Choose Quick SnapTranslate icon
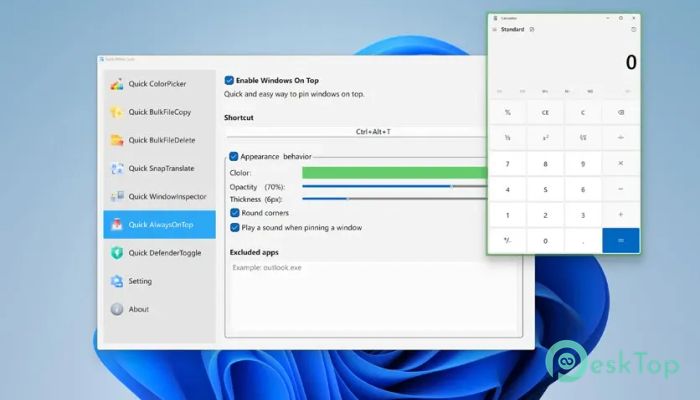The width and height of the screenshot is (700, 400). pyautogui.click(x=117, y=168)
